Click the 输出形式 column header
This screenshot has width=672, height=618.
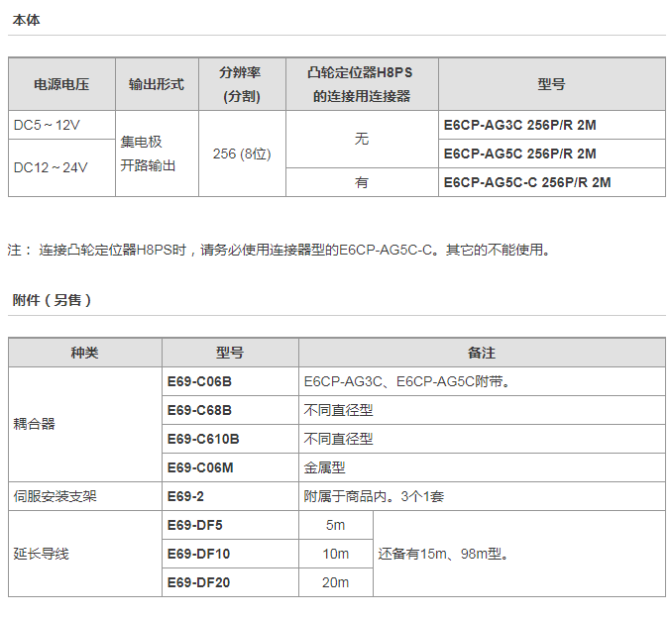tap(157, 84)
